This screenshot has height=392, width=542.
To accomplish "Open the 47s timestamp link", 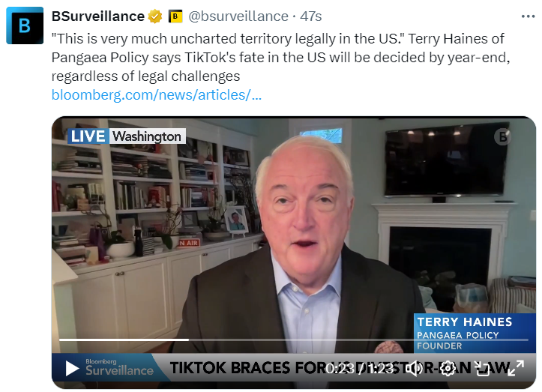I will point(311,16).
